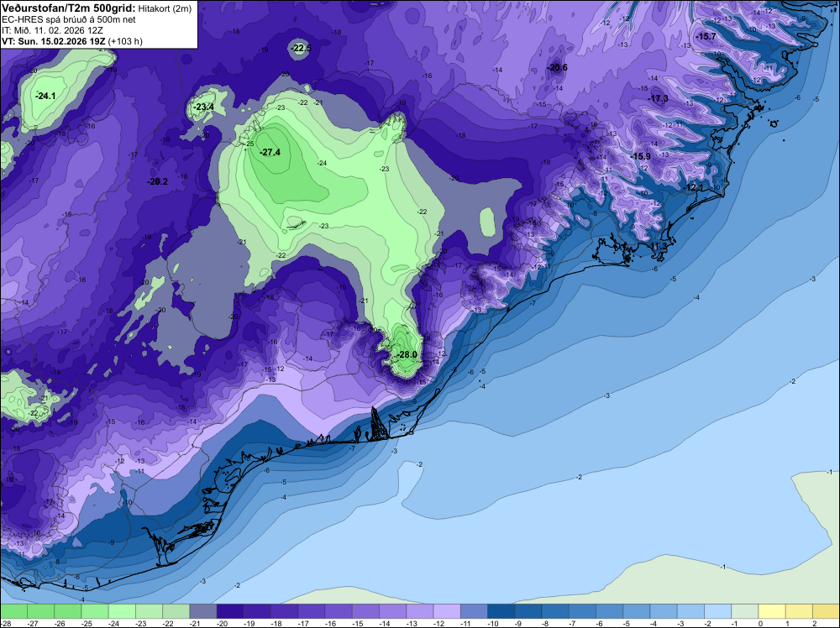Click the bold -24.1 temperature label
This screenshot has height=628, width=840.
click(45, 97)
